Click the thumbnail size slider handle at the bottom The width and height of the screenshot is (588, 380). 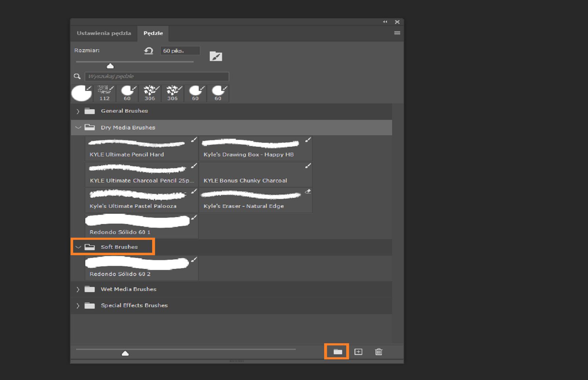click(125, 353)
